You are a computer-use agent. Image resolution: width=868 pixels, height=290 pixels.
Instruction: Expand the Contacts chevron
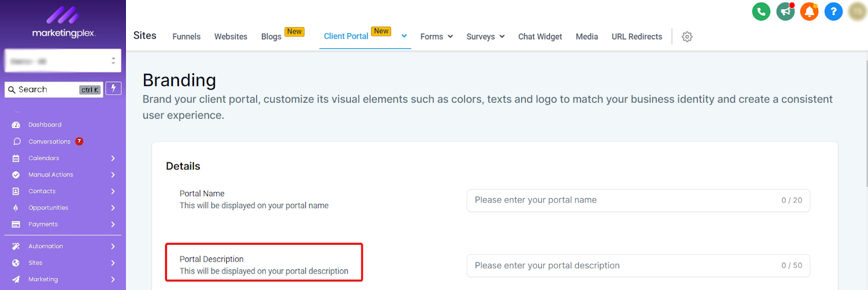[113, 191]
